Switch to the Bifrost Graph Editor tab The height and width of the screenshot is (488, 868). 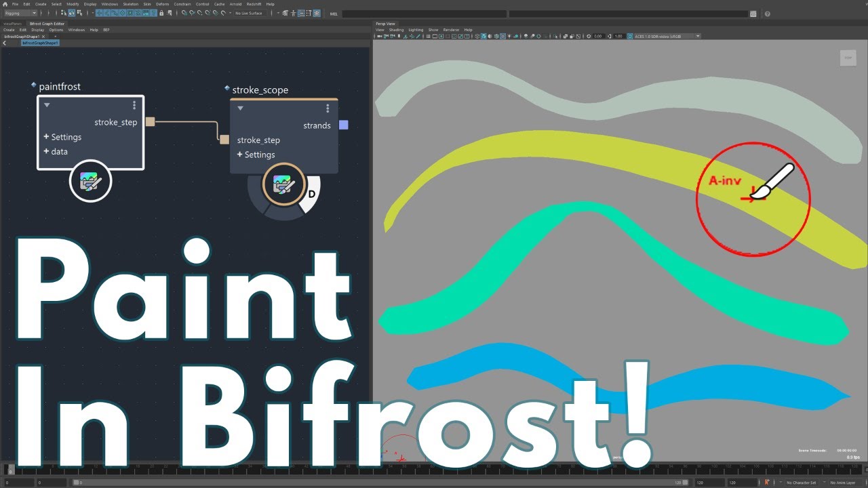tap(46, 24)
